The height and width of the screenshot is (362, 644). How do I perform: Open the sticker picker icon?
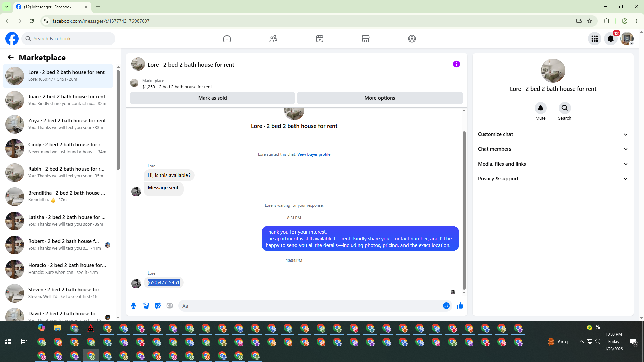click(x=158, y=306)
